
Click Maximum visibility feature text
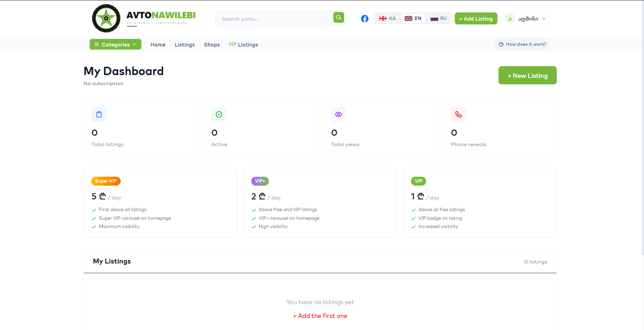click(119, 226)
